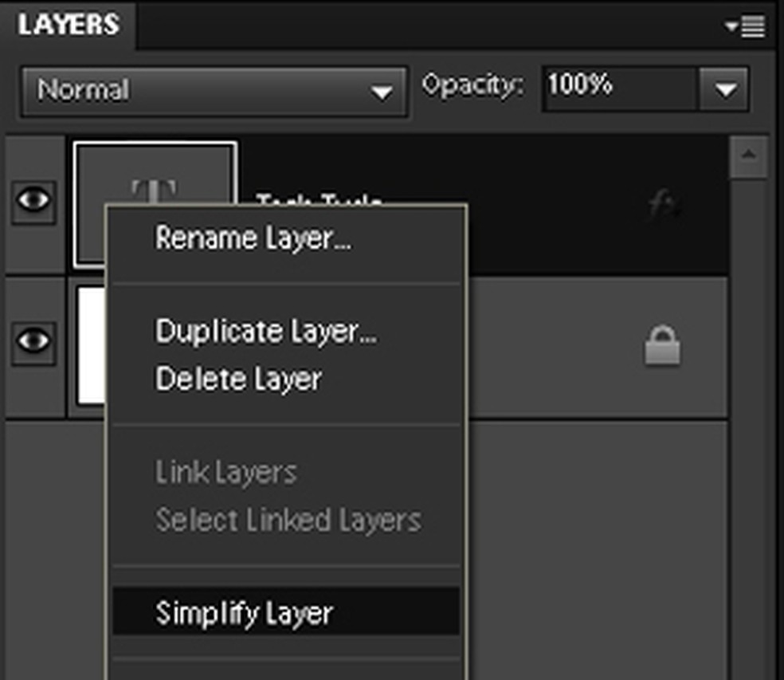Screen dimensions: 784x680
Task: Click the Opacity label
Action: [473, 86]
